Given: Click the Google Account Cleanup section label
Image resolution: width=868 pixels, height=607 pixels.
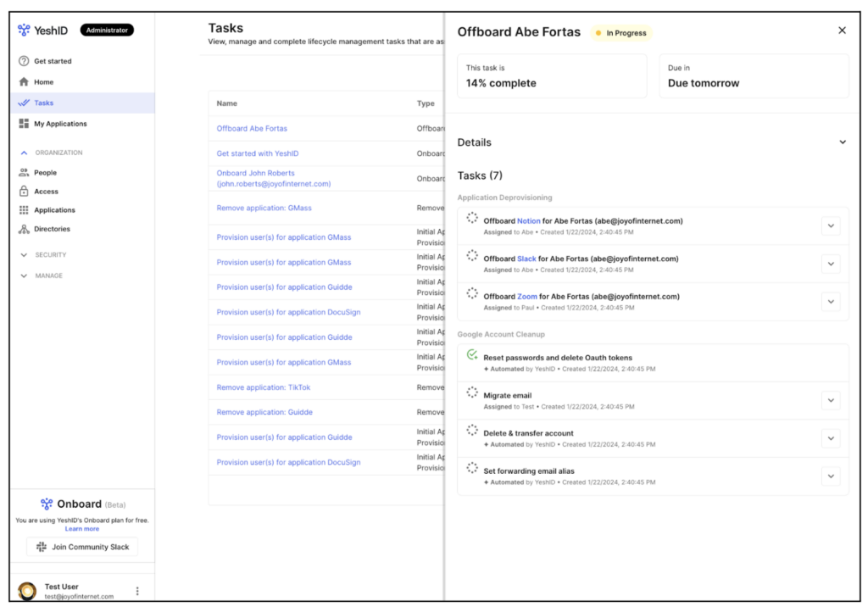Looking at the screenshot, I should pyautogui.click(x=501, y=335).
